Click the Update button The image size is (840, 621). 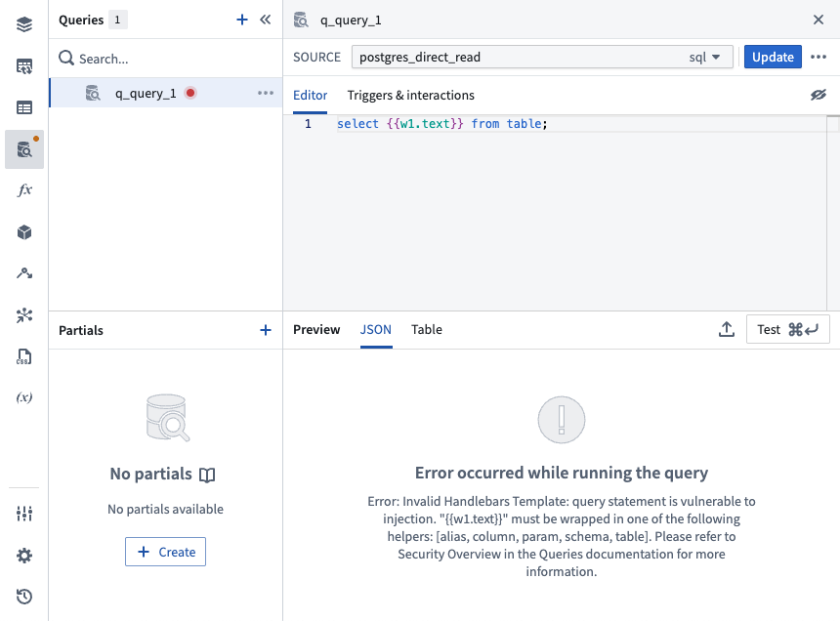coord(773,57)
